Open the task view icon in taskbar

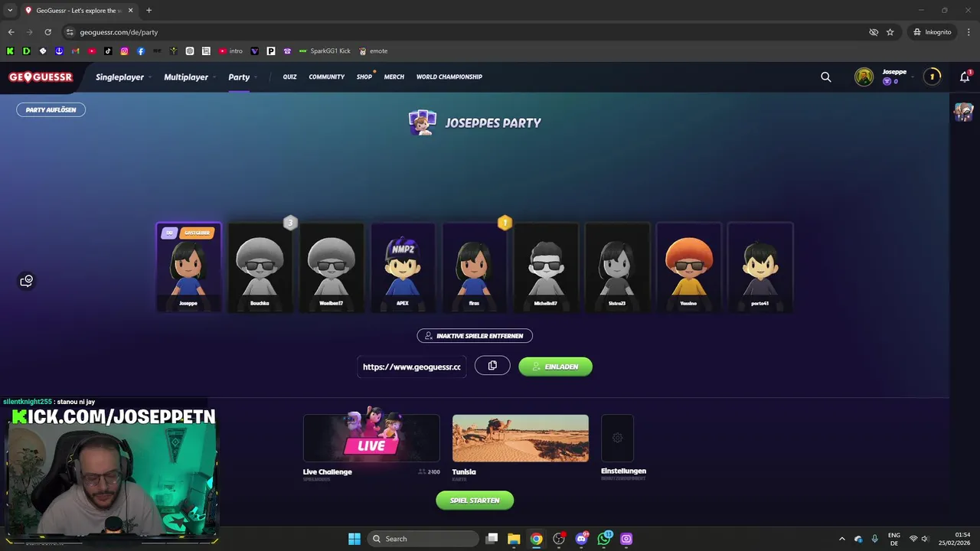click(x=492, y=539)
